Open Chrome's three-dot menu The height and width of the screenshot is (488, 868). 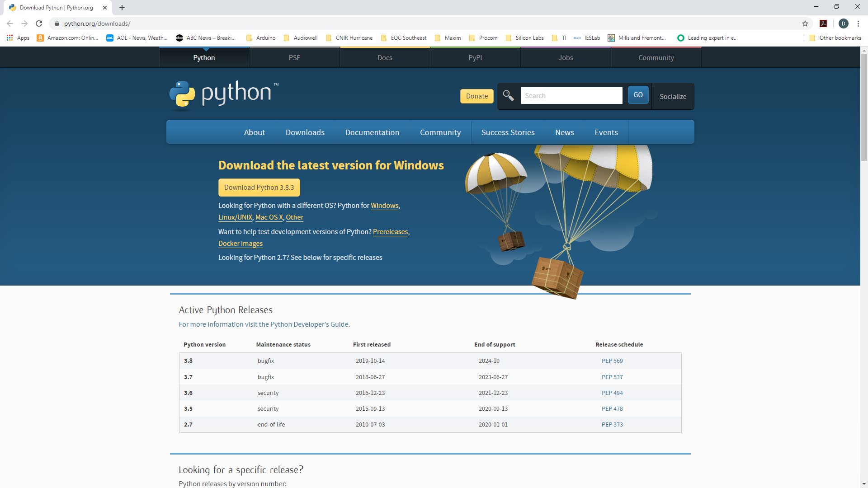[858, 23]
